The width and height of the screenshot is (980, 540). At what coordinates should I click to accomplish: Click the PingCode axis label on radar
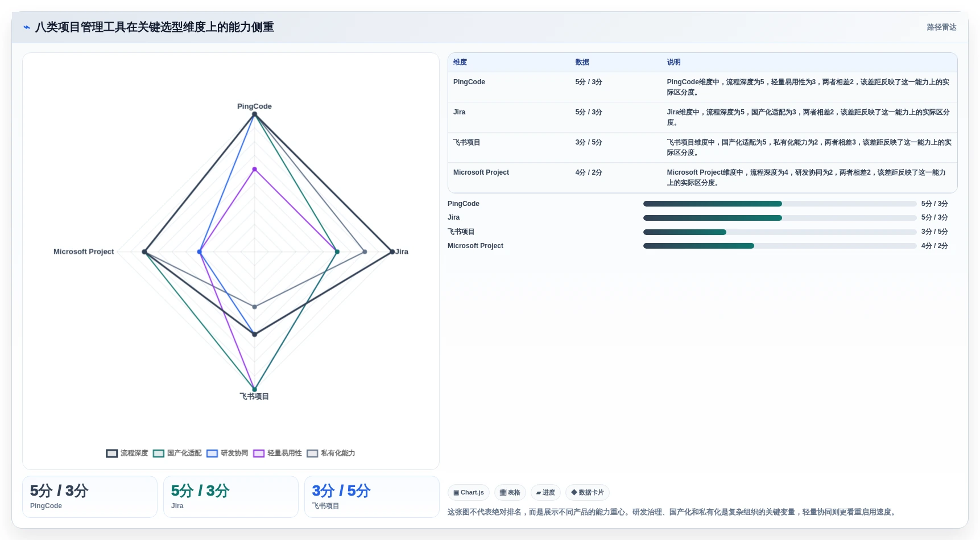[254, 106]
